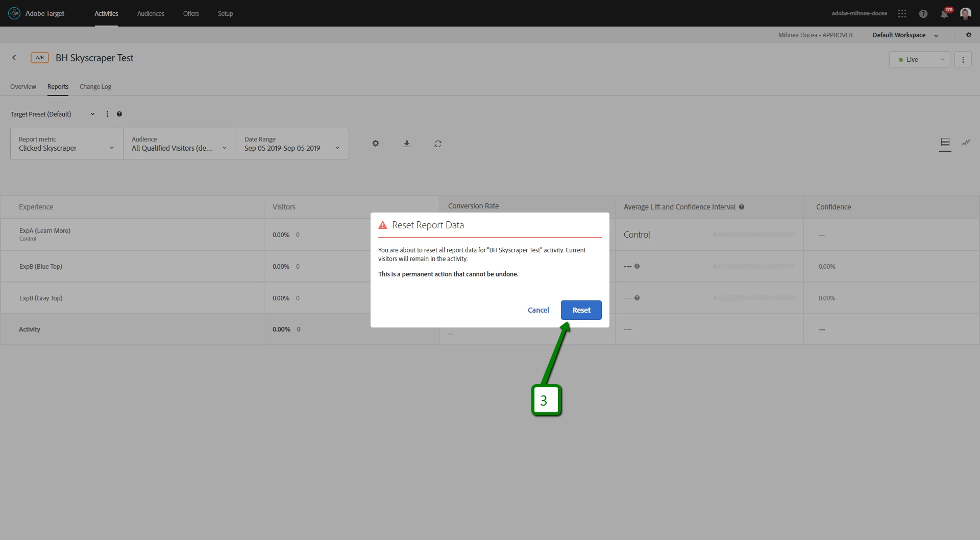Switch to graph view icon
This screenshot has width=980, height=540.
click(x=966, y=143)
